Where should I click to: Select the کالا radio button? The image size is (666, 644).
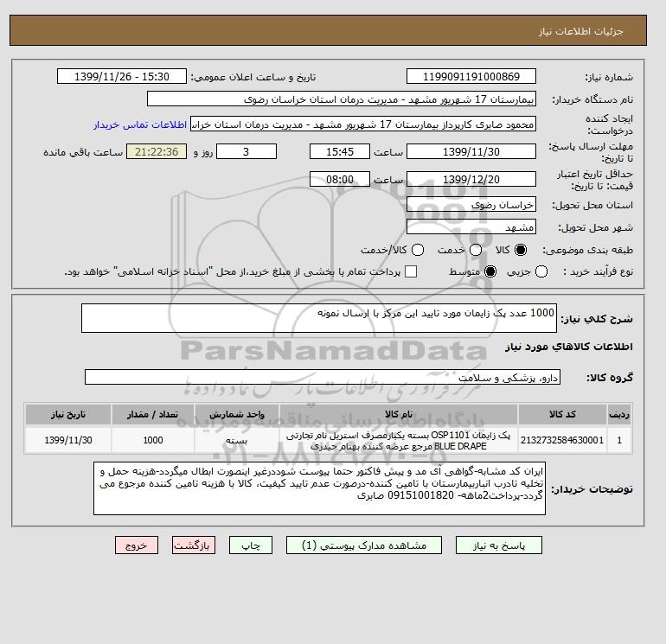coord(521,250)
